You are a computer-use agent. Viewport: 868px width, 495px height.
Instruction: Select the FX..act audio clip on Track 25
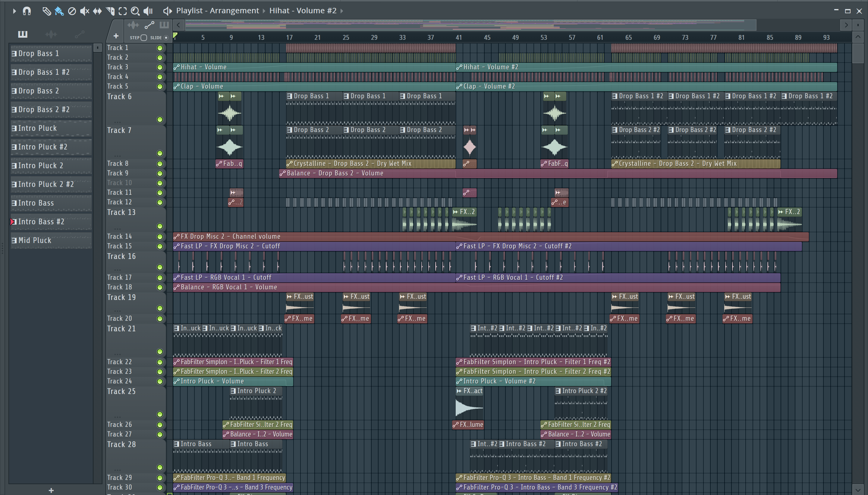469,403
